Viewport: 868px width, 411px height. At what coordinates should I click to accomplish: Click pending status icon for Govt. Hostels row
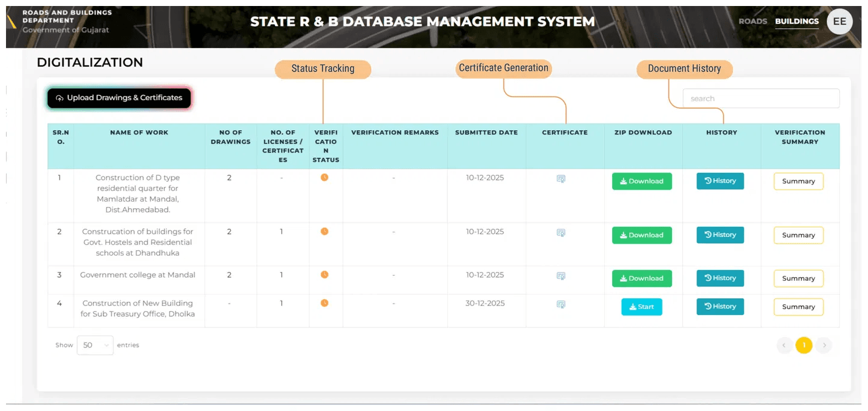[324, 232]
